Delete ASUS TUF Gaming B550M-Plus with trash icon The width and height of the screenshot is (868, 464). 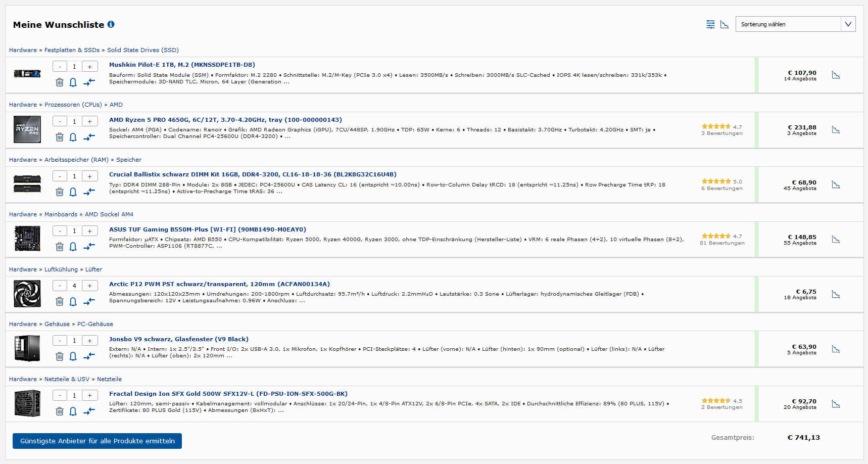(x=60, y=246)
